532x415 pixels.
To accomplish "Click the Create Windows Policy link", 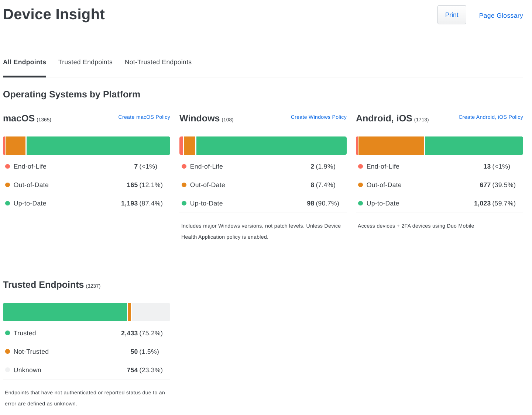I will pyautogui.click(x=318, y=117).
